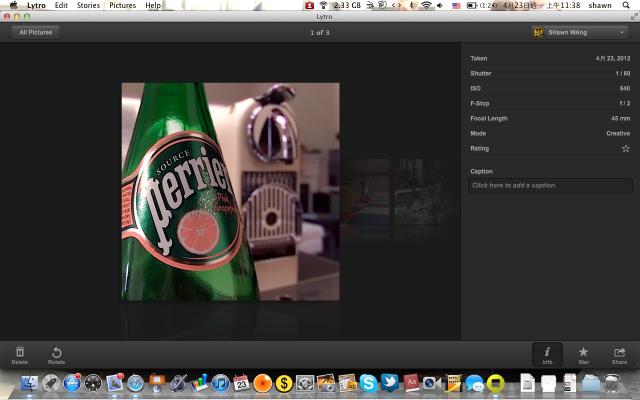Open the Stories menu
640x400 pixels.
[88, 5]
